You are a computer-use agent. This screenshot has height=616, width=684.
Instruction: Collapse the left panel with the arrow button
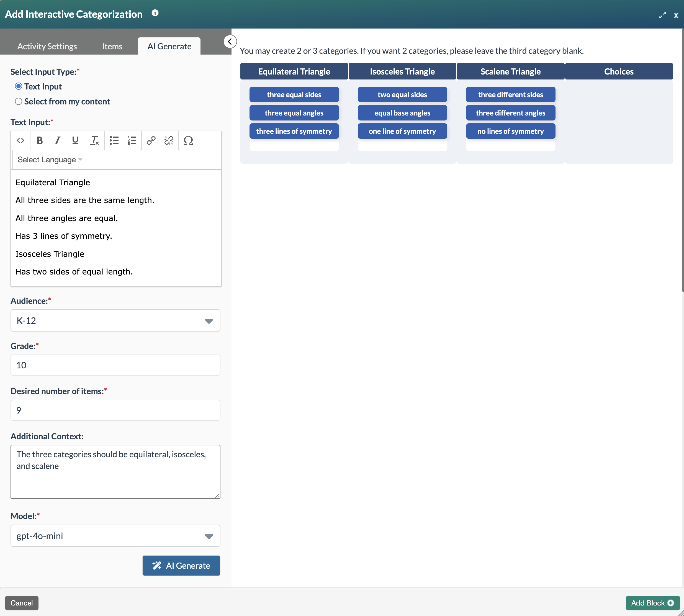coord(230,42)
